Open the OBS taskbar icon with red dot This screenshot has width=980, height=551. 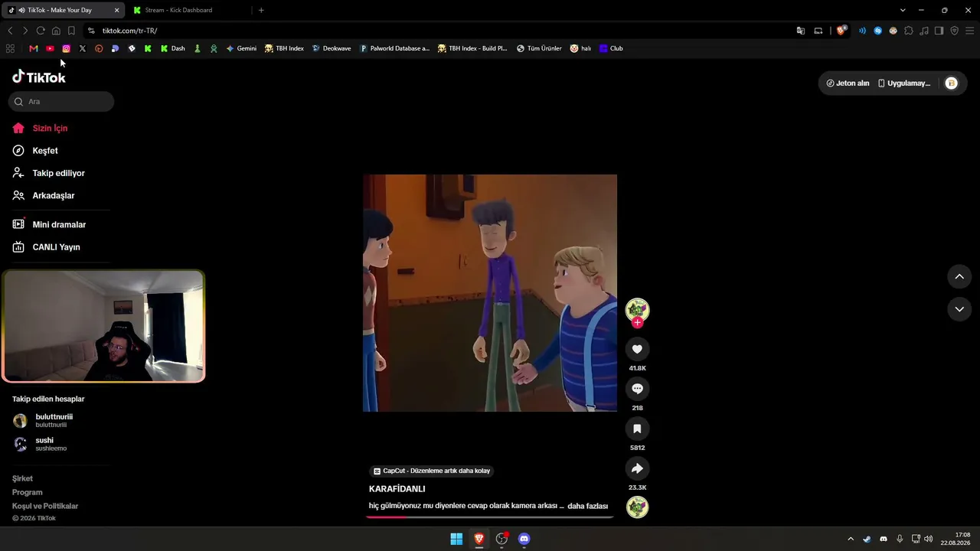tap(502, 539)
